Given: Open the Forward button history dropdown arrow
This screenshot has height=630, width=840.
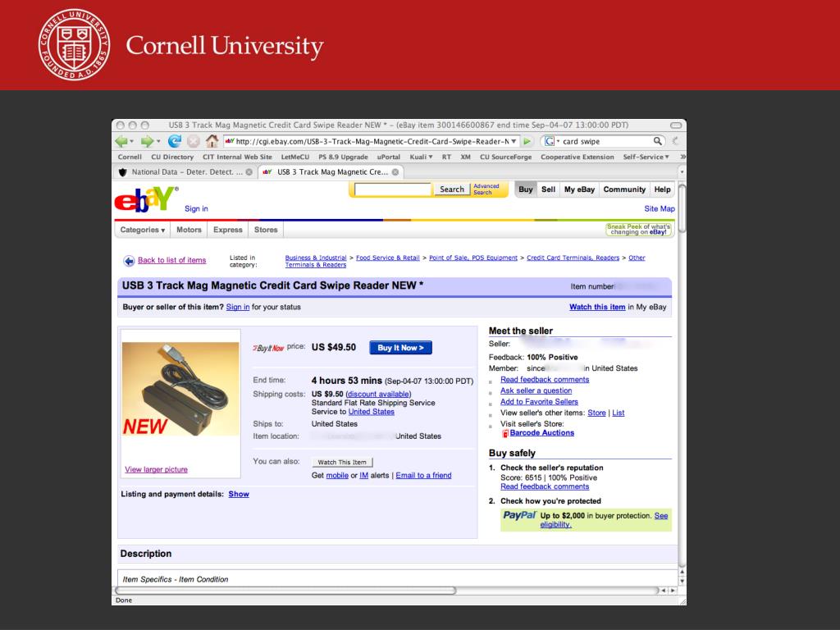Looking at the screenshot, I should tap(158, 142).
